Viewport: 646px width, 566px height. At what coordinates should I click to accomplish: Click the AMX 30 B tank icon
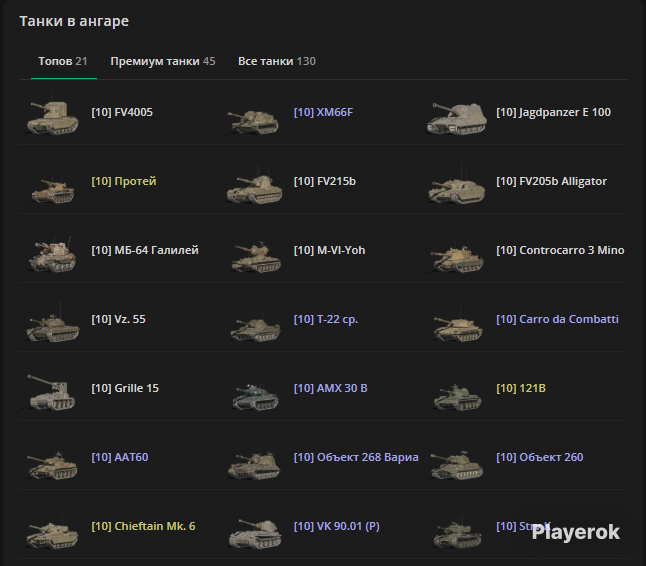pyautogui.click(x=255, y=396)
